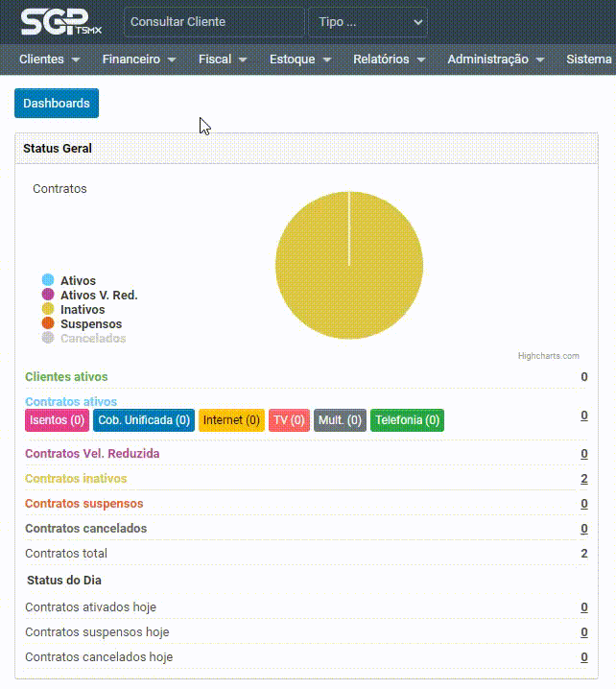Click the yellow pie chart
The image size is (616, 689).
[349, 266]
